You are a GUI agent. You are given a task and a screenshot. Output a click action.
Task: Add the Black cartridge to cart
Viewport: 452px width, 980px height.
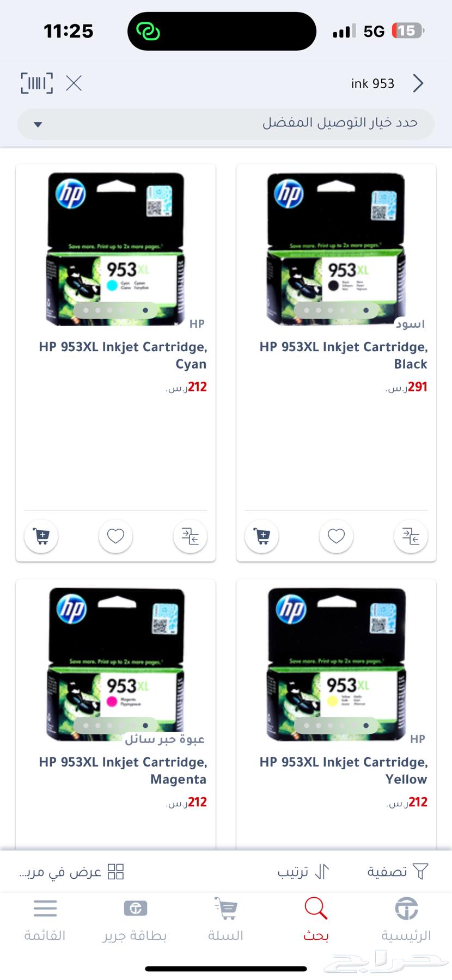(x=262, y=536)
